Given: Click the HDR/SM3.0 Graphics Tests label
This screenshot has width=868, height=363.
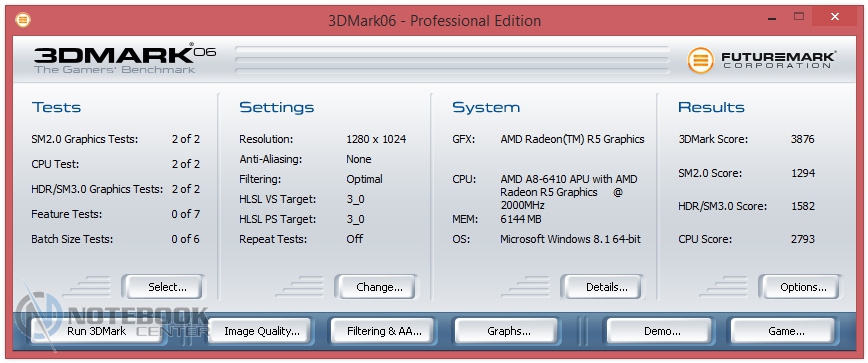Looking at the screenshot, I should pyautogui.click(x=97, y=189).
